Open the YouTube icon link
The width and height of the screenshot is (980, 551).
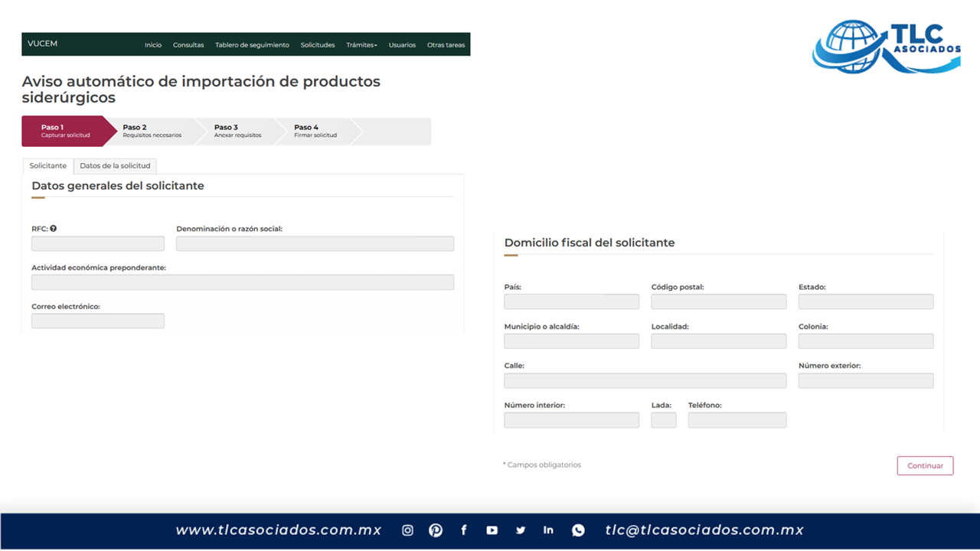tap(492, 530)
